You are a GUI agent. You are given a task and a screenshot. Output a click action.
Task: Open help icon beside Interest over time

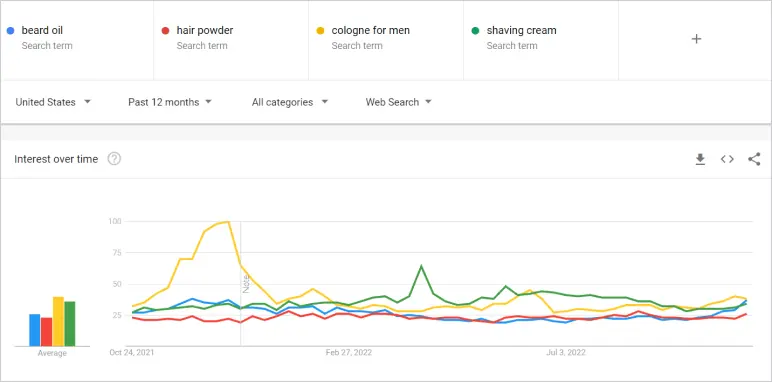click(114, 159)
